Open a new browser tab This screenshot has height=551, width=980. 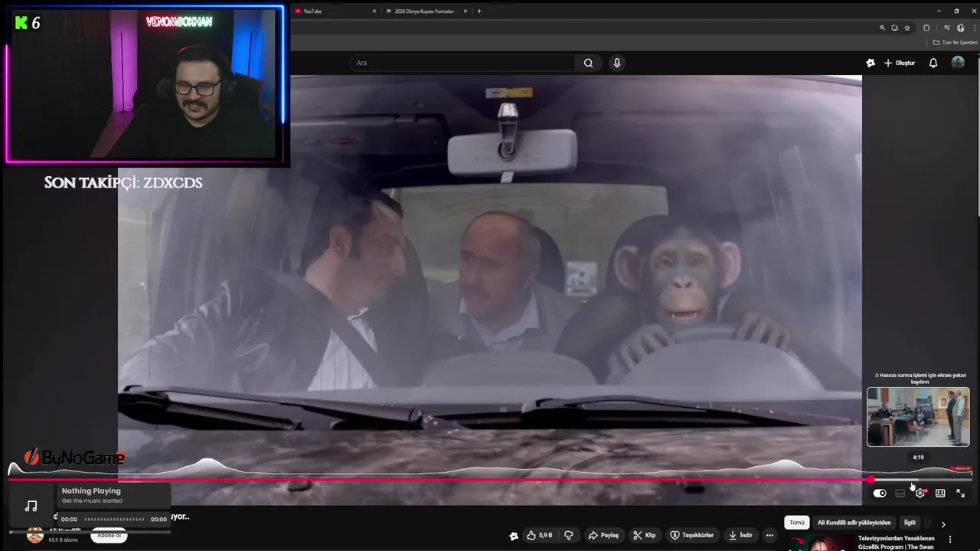[x=479, y=11]
